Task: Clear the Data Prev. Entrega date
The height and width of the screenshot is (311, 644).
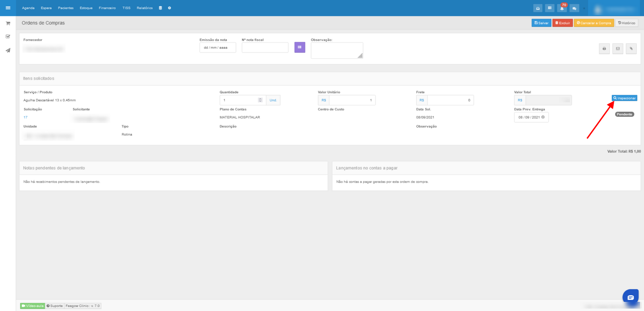Action: pyautogui.click(x=543, y=117)
